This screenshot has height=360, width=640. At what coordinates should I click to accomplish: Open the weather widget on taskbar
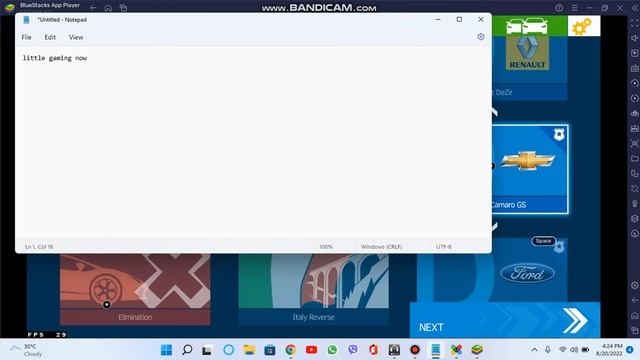point(25,350)
